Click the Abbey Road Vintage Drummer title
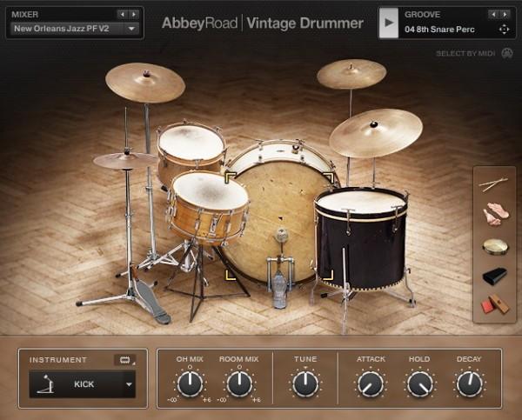The width and height of the screenshot is (522, 420). [263, 23]
